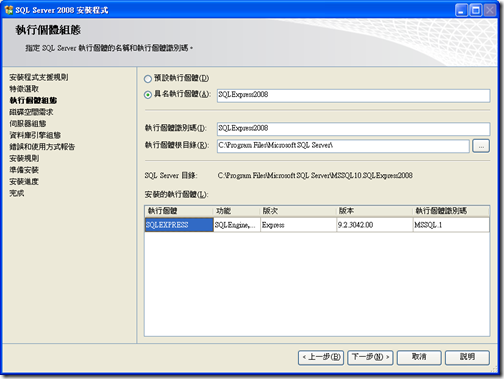Click the MSSQL.1 instance ID cell
The width and height of the screenshot is (504, 379).
coord(451,225)
